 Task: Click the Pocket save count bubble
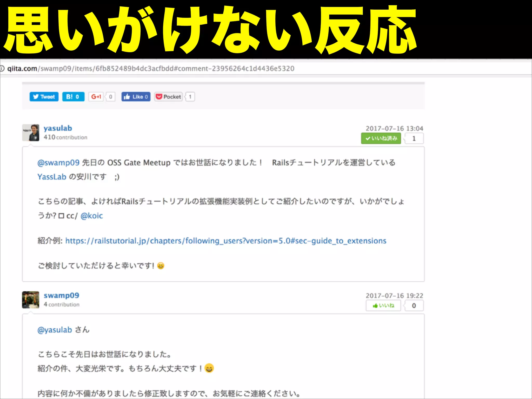(190, 97)
